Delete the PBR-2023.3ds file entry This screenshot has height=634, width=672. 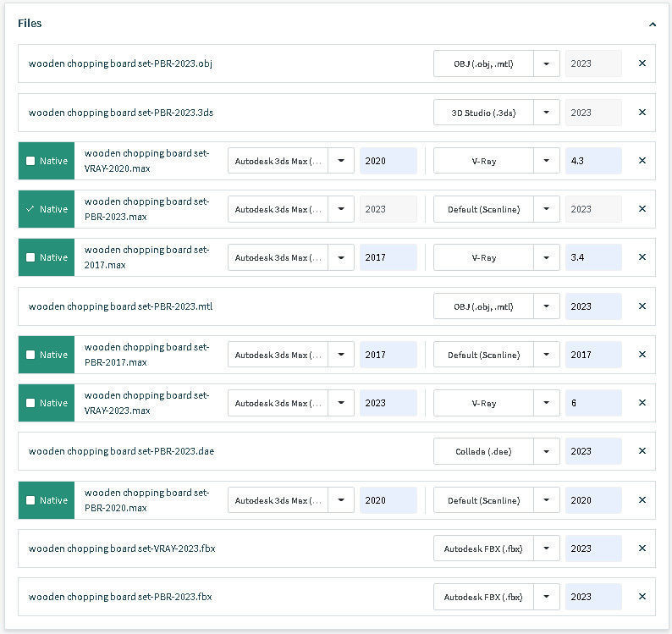click(x=642, y=113)
